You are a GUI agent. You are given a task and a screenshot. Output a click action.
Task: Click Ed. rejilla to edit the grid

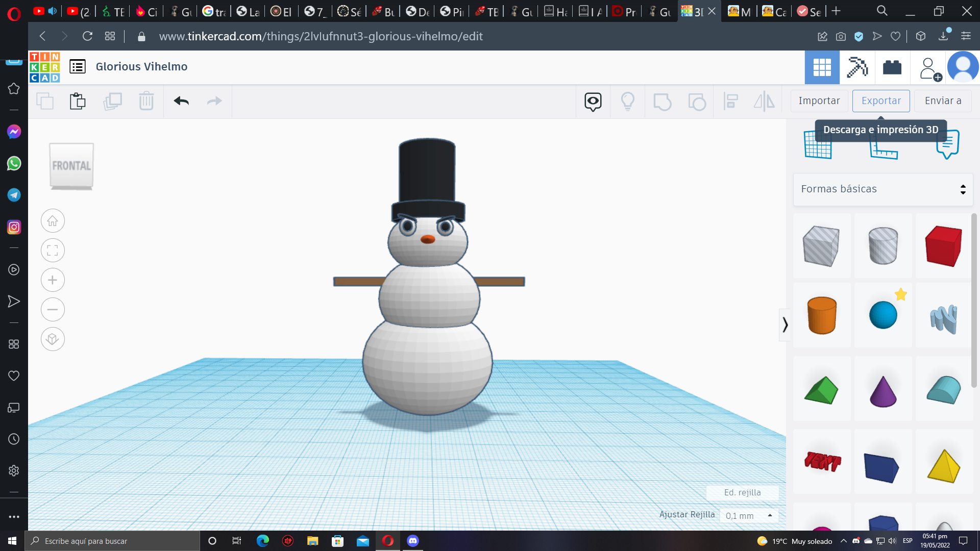[742, 492]
